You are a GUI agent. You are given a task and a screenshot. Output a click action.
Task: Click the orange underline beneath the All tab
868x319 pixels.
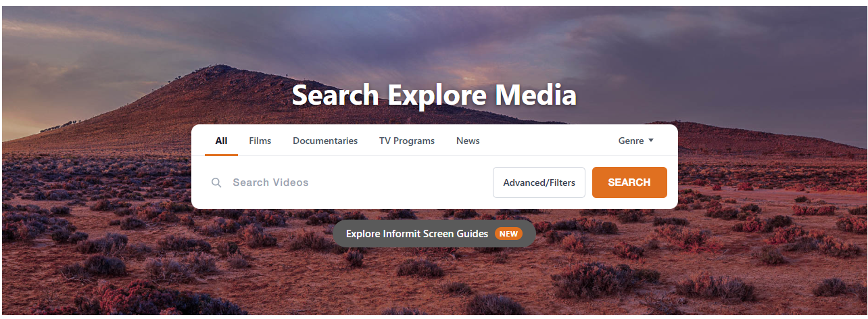pos(221,155)
